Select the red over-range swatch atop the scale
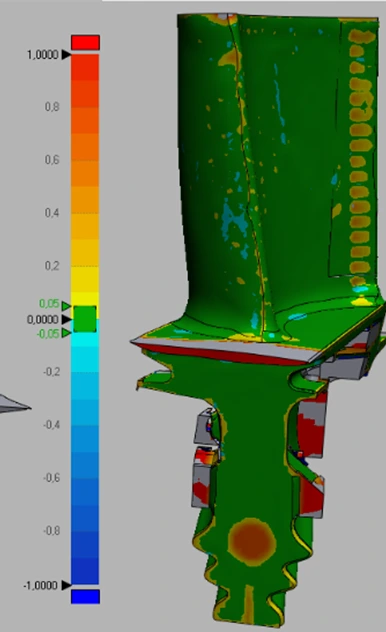Viewport: 386px width, 632px height. (x=85, y=42)
